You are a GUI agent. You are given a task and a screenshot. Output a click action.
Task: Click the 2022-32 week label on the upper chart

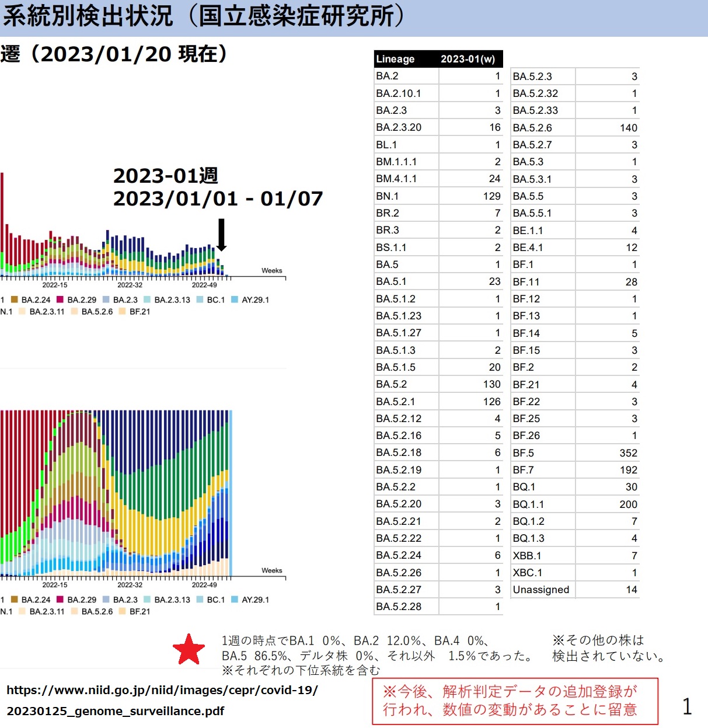[130, 285]
